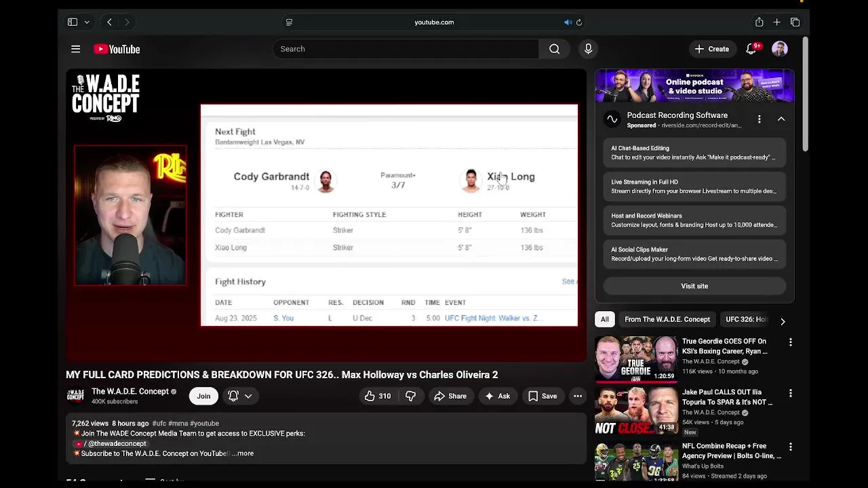Screen dimensions: 868x488
Task: Click the video player area
Action: [326, 215]
